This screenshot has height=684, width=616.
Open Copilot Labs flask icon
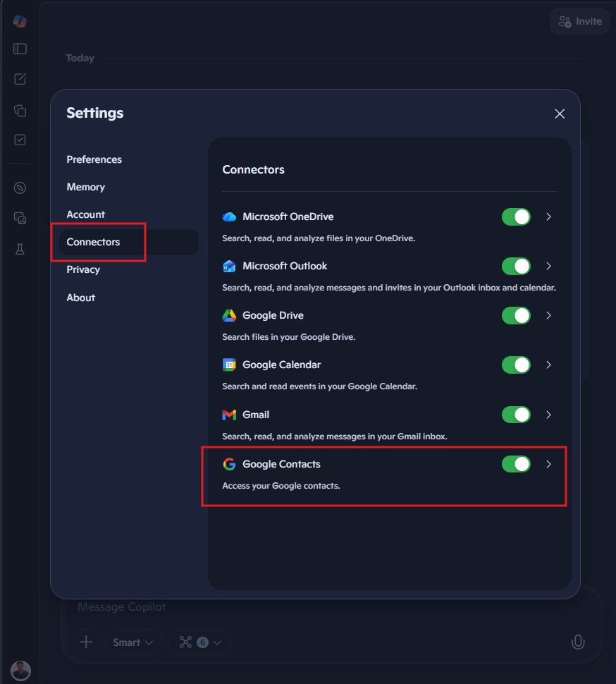coord(20,249)
